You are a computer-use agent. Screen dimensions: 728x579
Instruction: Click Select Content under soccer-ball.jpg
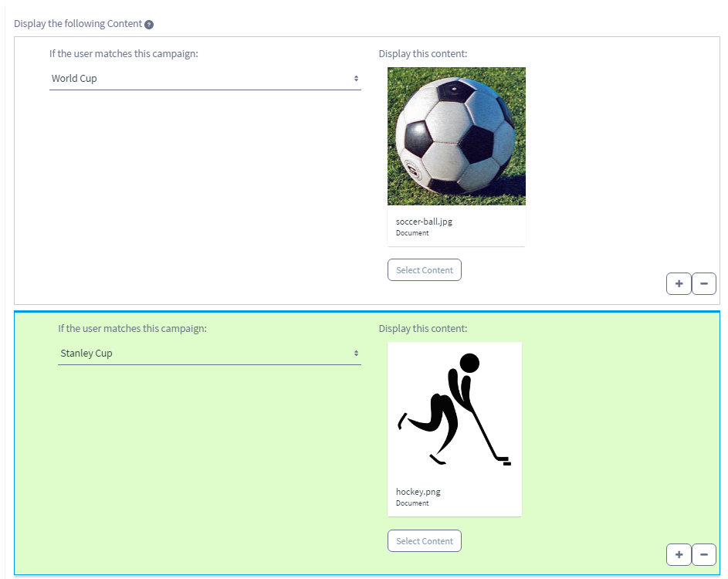coord(425,269)
